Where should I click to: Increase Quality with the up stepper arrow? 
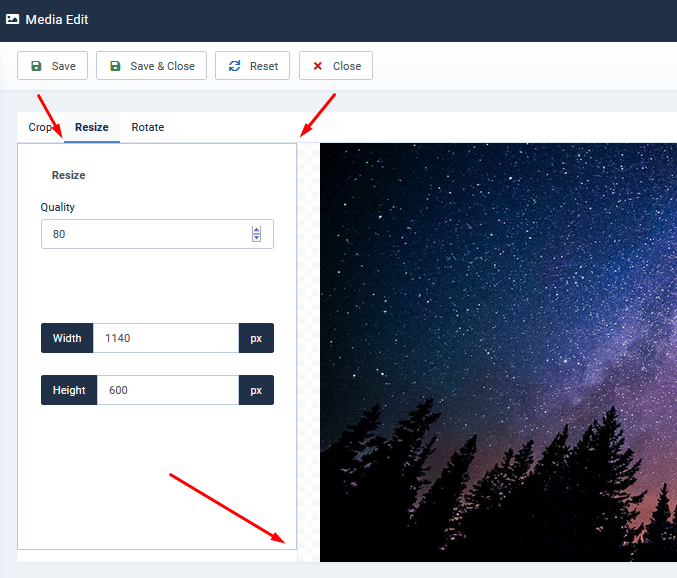click(x=256, y=230)
